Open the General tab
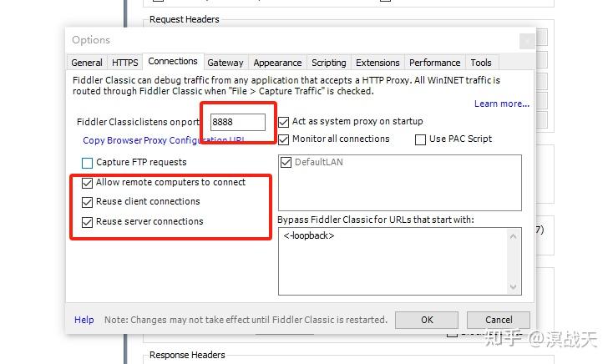The height and width of the screenshot is (364, 613). click(x=86, y=63)
